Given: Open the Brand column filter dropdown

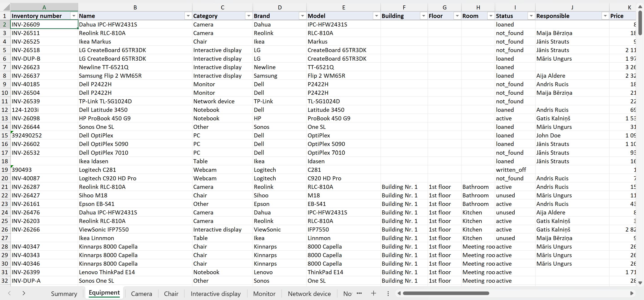Looking at the screenshot, I should [302, 16].
